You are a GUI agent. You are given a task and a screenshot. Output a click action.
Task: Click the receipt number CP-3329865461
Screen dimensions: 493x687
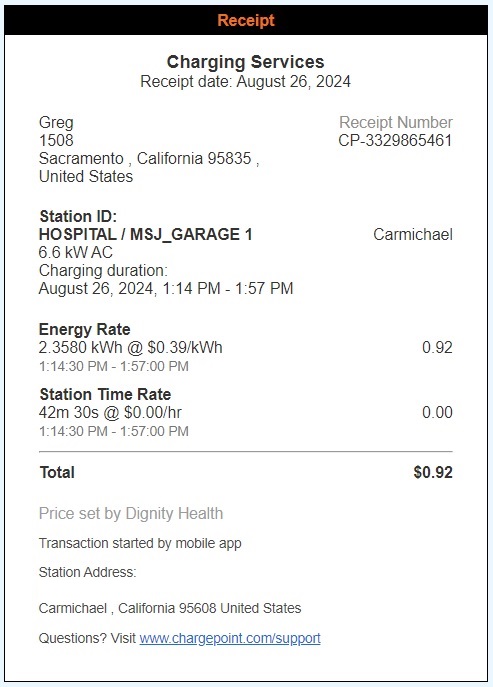tap(395, 141)
